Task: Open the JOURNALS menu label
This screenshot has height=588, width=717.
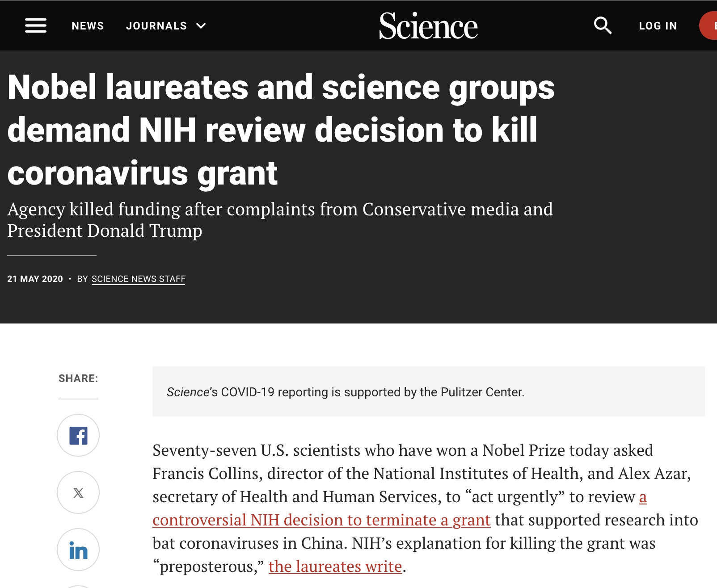Action: 156,26
